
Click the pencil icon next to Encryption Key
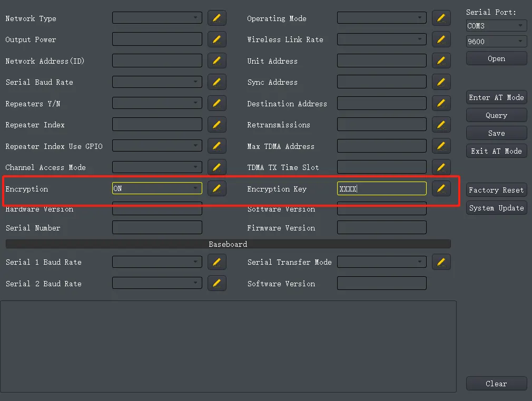point(441,188)
